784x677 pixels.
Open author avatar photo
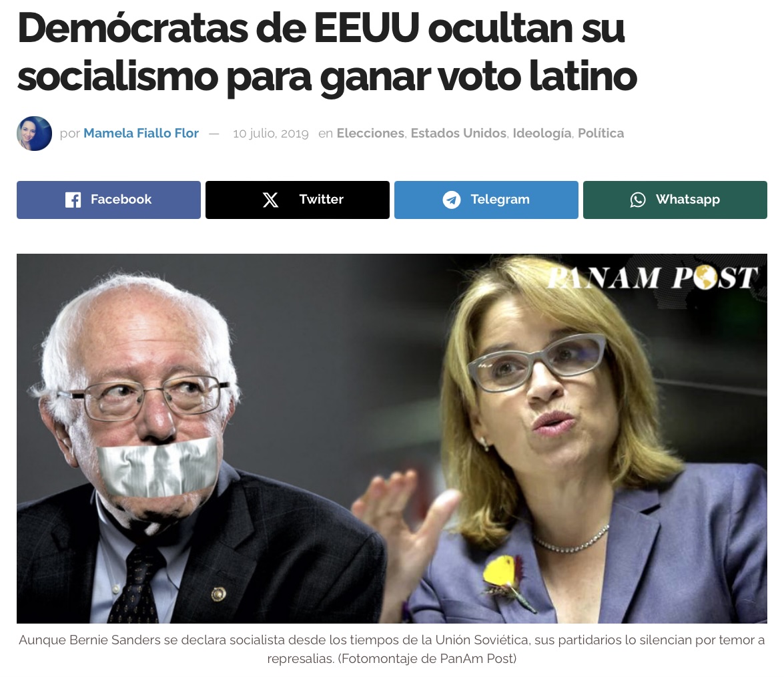click(x=35, y=134)
